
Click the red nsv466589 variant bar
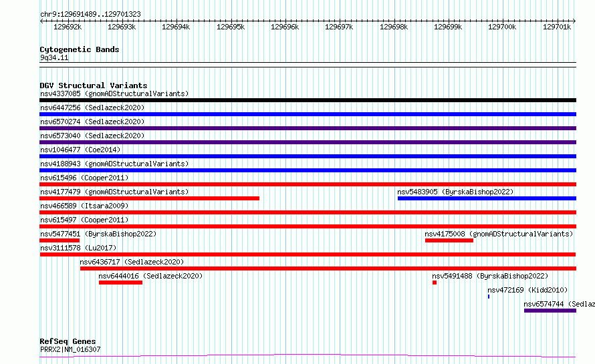(308, 212)
